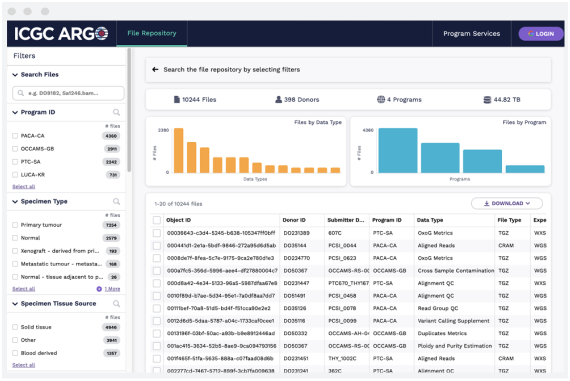The image size is (570, 381).
Task: Enable the Primary tumour checkbox
Action: pyautogui.click(x=15, y=225)
